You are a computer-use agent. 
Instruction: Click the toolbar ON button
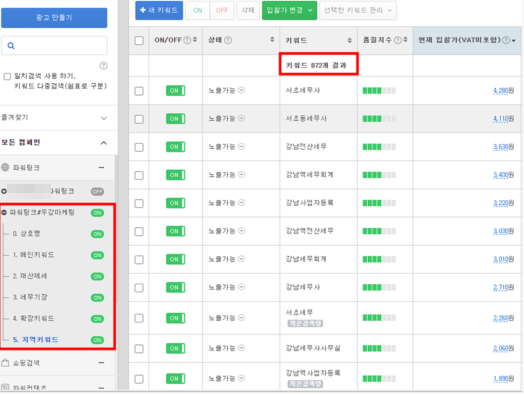198,10
